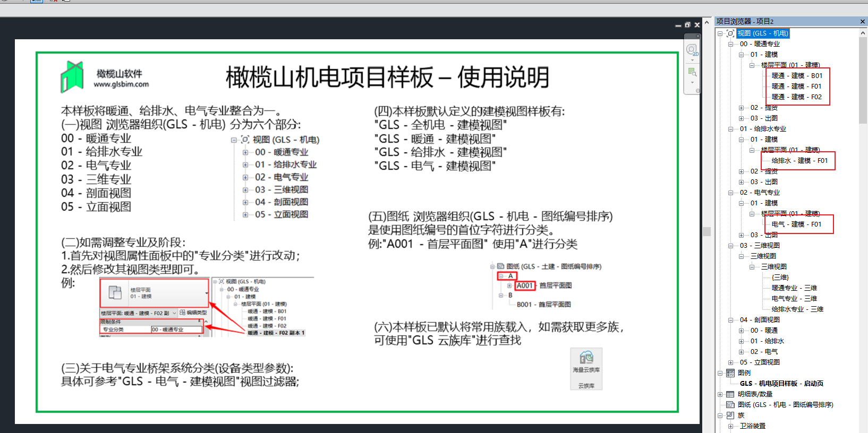Viewport: 868px width, 433px height.
Task: Select the 视图 (GLS - 机电) root label
Action: pyautogui.click(x=763, y=33)
